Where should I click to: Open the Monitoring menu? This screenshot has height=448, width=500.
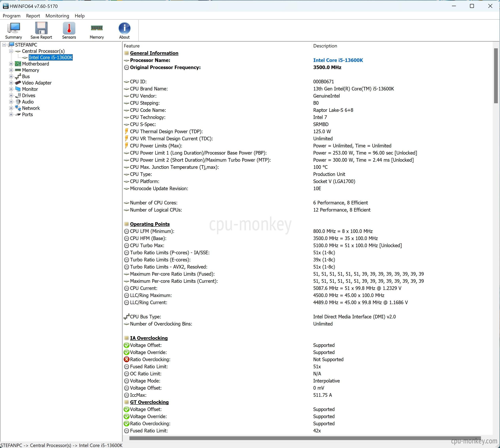click(x=57, y=16)
